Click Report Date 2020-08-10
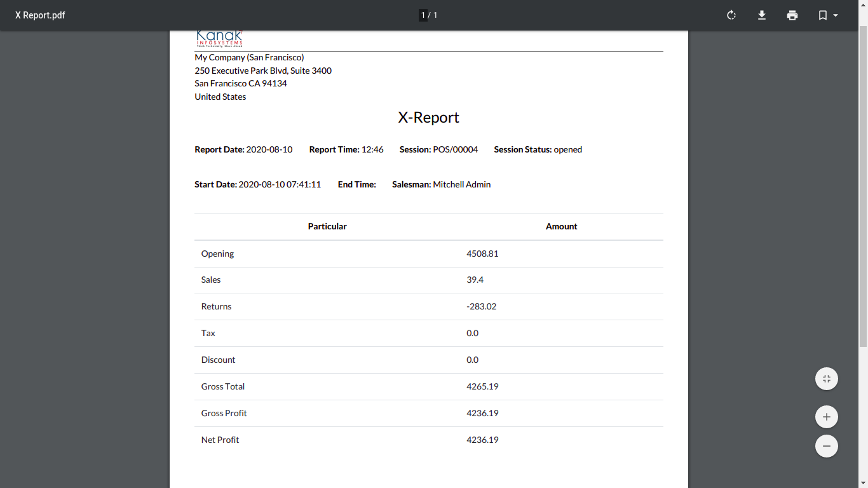The width and height of the screenshot is (868, 488). pos(243,149)
